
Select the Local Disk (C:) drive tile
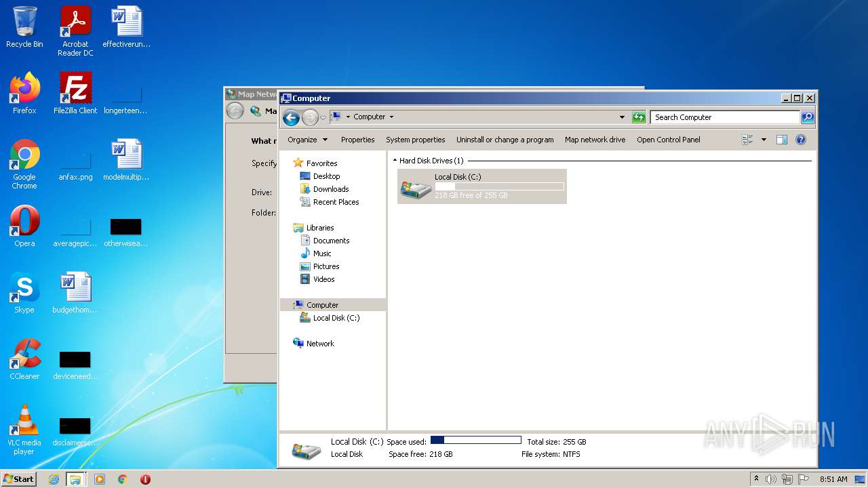click(482, 186)
